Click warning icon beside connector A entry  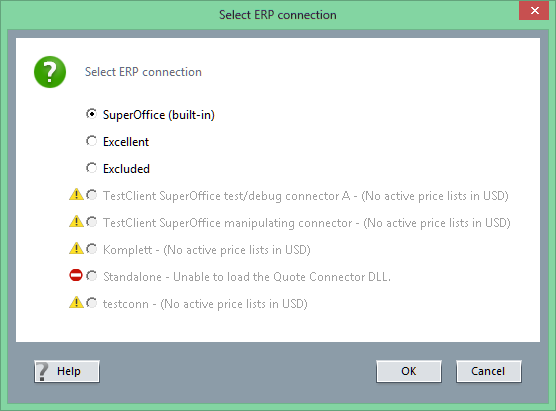tap(76, 195)
